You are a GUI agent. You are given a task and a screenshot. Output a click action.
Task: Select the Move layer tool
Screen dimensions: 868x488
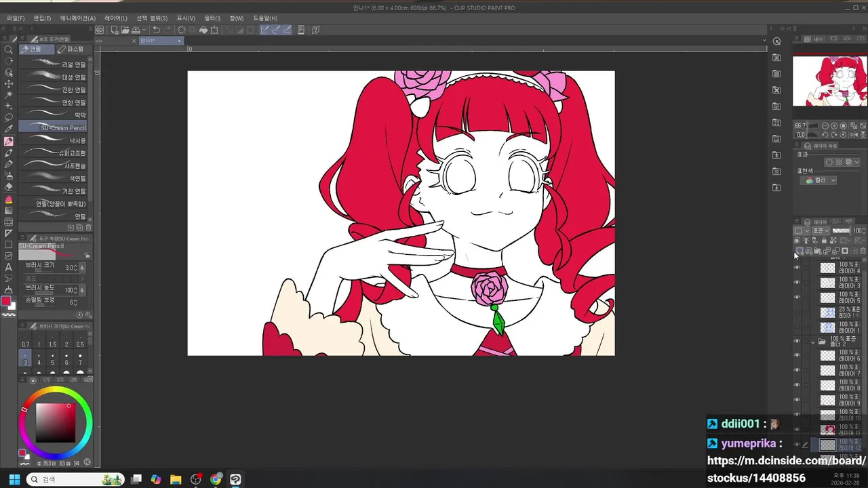pyautogui.click(x=9, y=83)
